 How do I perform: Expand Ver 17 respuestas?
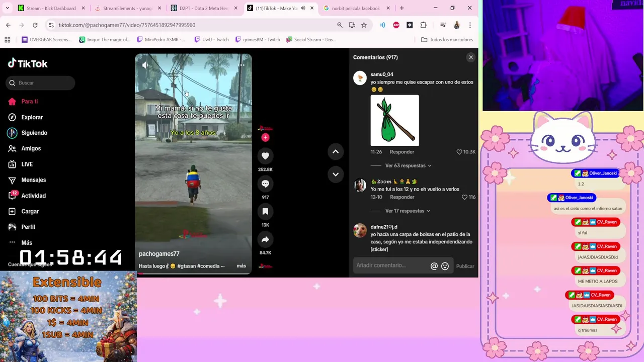tap(408, 211)
